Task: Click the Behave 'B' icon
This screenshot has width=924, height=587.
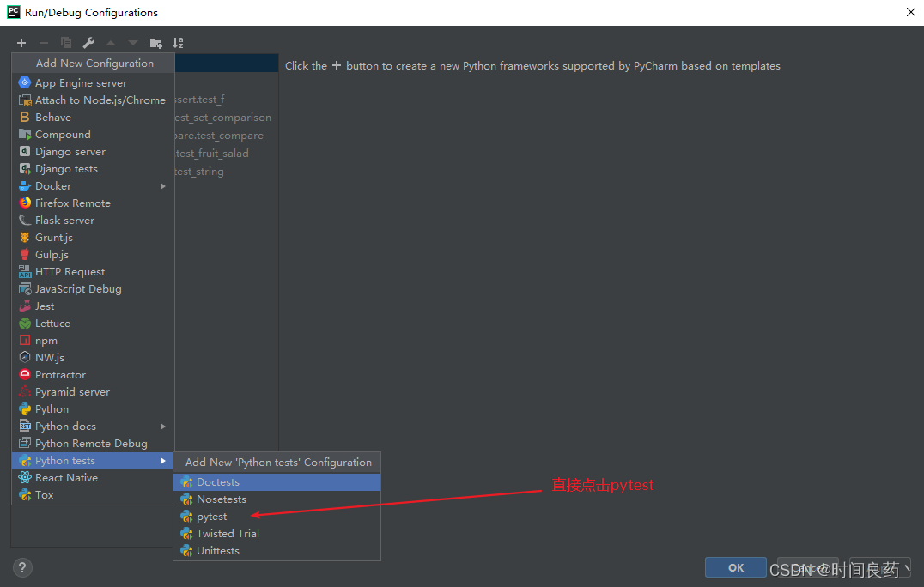Action: [25, 118]
